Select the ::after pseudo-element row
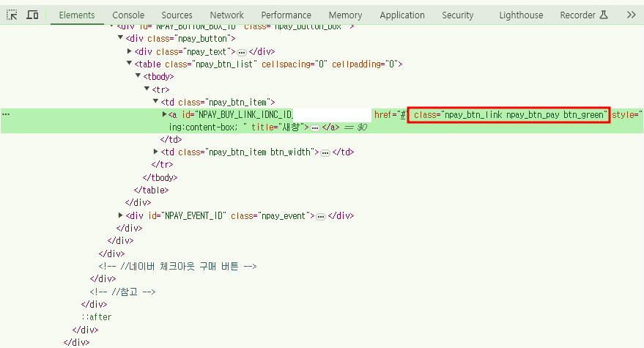Viewport: 644px width, 348px height. pyautogui.click(x=96, y=317)
